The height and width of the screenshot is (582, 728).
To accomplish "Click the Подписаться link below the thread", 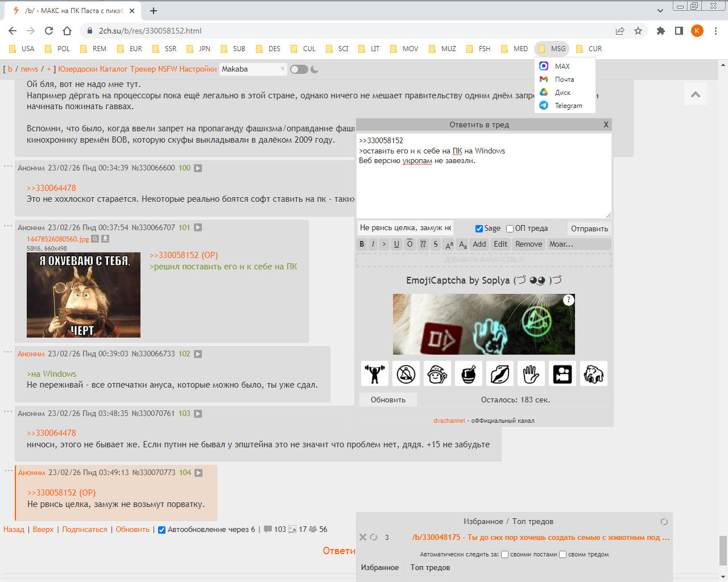I will coord(85,530).
